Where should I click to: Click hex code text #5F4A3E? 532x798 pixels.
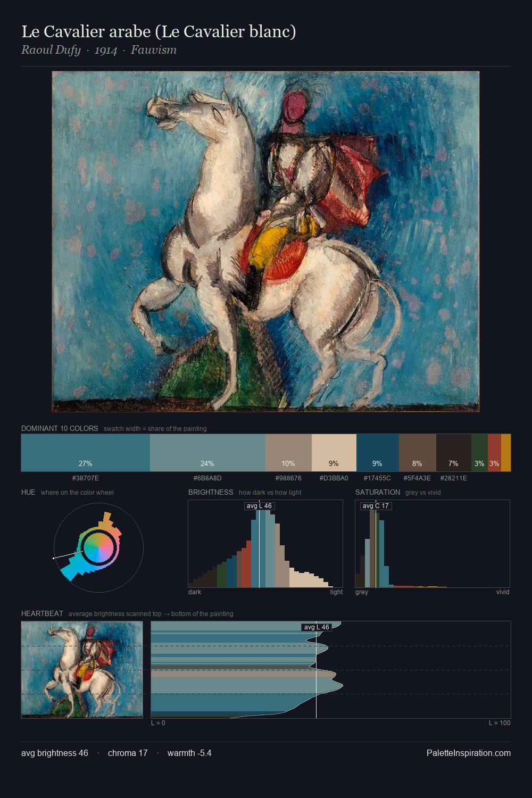pyautogui.click(x=417, y=478)
